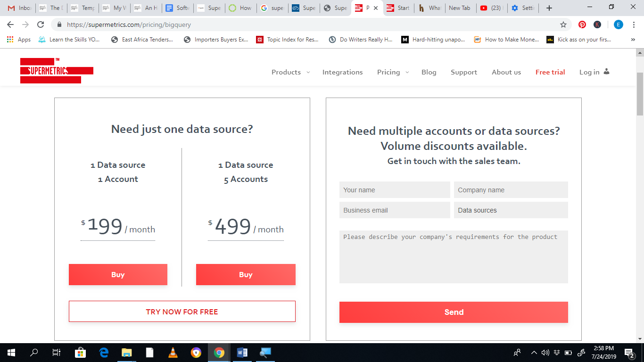
Task: Open Topic Index for Res bookmark
Action: point(288,40)
